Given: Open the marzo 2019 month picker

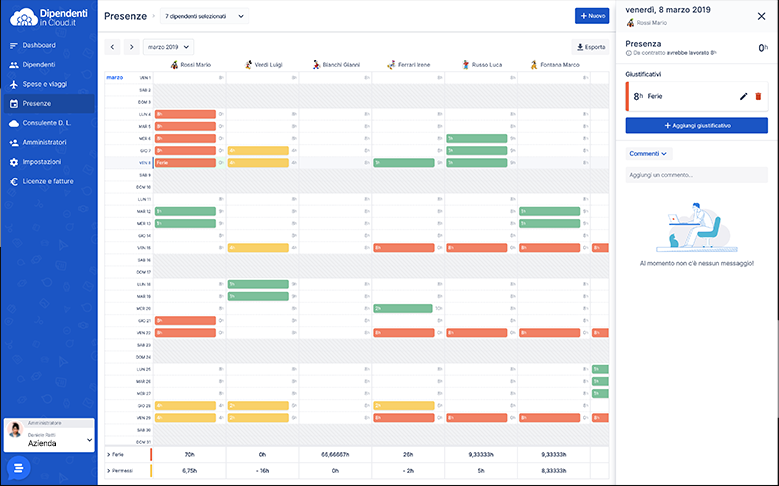Looking at the screenshot, I should (168, 47).
